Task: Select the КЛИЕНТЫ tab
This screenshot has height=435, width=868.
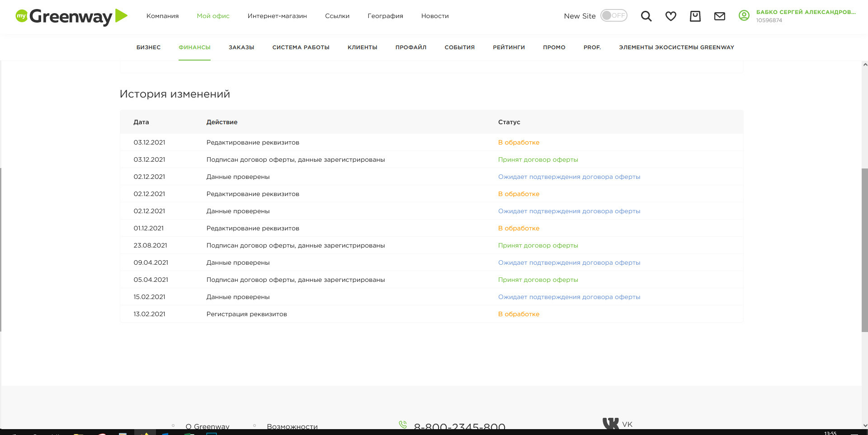Action: coord(362,47)
